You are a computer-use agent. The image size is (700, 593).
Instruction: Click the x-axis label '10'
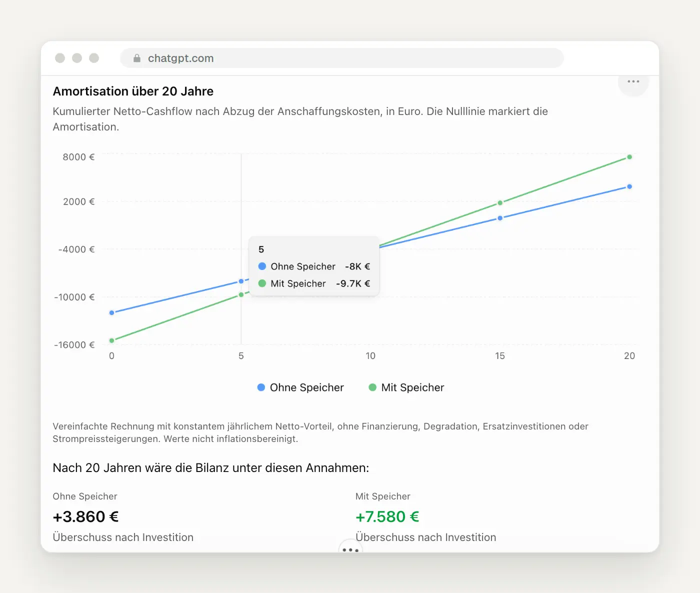click(x=370, y=356)
